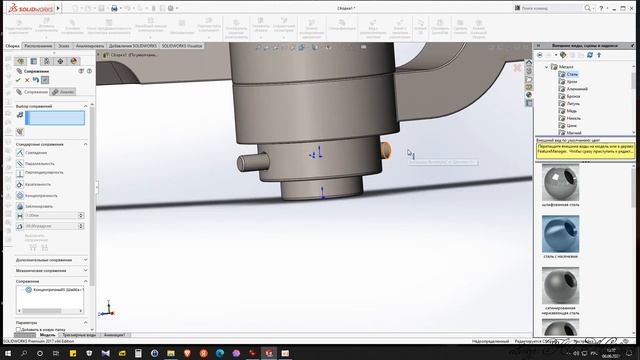The image size is (640, 360).
Task: Open the SOLIDWORKS Visualize tab
Action: (x=182, y=46)
